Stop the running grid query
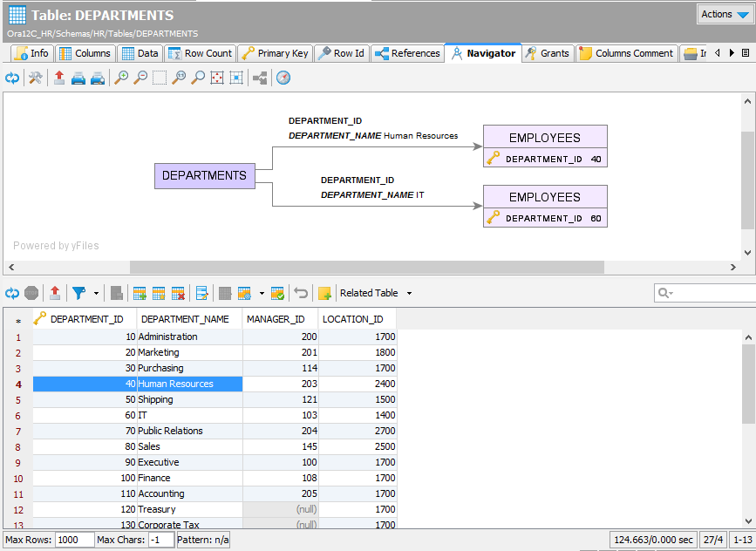Viewport: 756px width, 551px height. tap(31, 293)
